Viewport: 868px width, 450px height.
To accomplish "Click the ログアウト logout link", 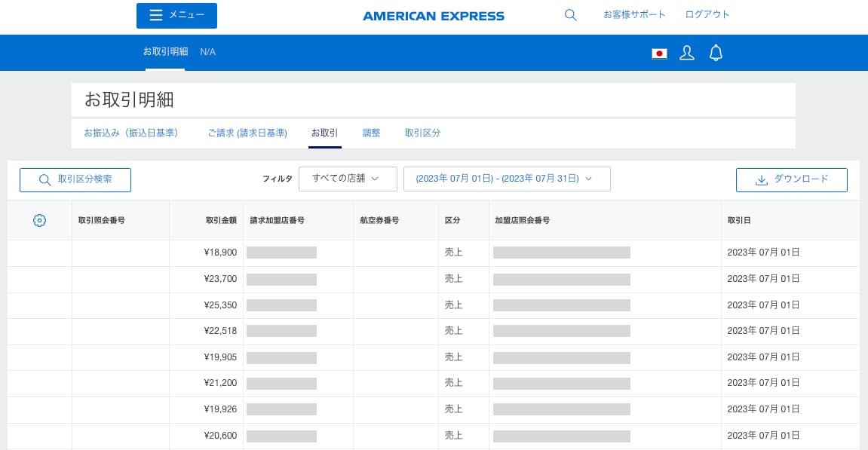I will pos(707,15).
